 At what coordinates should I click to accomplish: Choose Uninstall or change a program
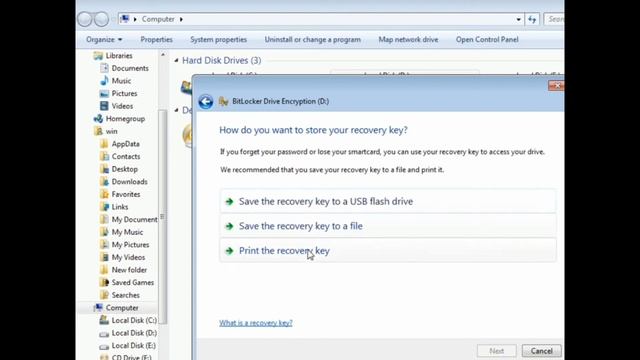click(313, 40)
